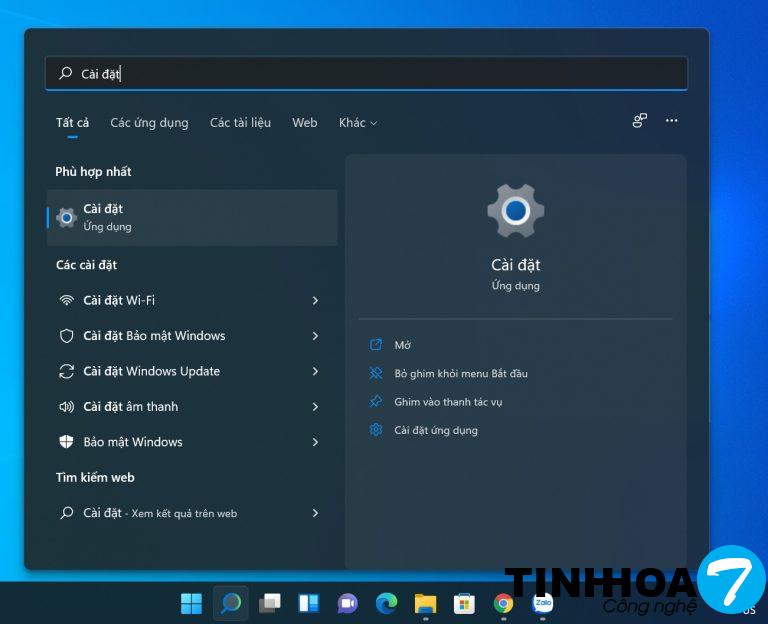
Task: Select Ghim vào thanh tác vụ
Action: pyautogui.click(x=448, y=402)
